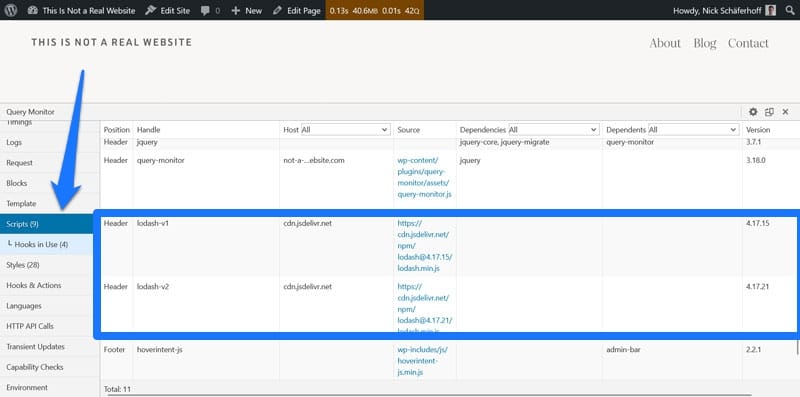This screenshot has width=800, height=397.
Task: Click the Source column header
Action: (x=409, y=130)
